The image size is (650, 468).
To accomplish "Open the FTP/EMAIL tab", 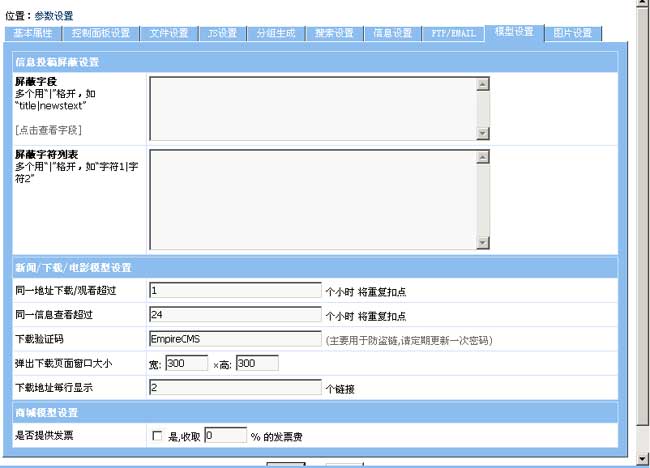I will coord(452,33).
